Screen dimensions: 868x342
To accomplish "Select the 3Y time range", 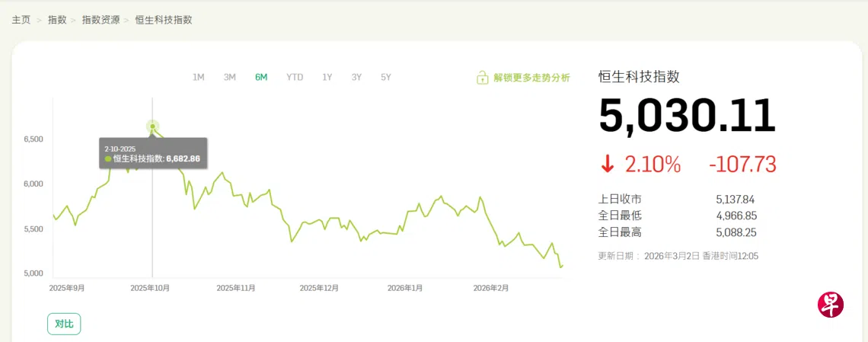I will click(x=356, y=77).
